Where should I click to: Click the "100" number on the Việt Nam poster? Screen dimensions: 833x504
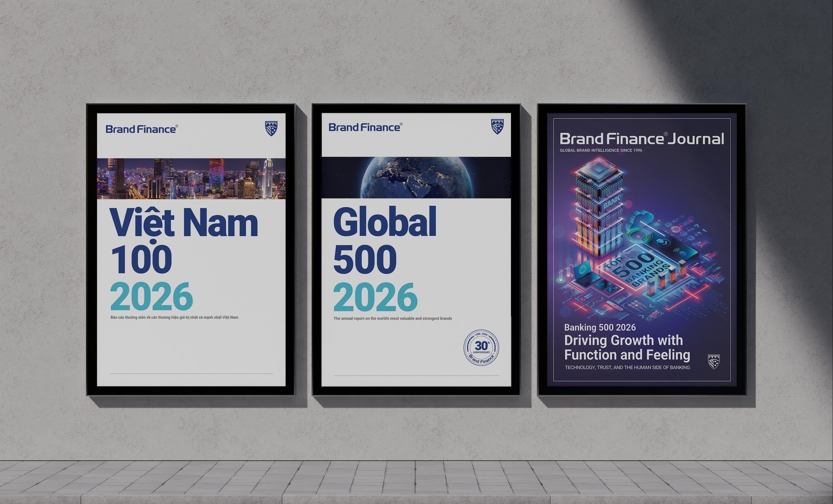click(x=141, y=259)
